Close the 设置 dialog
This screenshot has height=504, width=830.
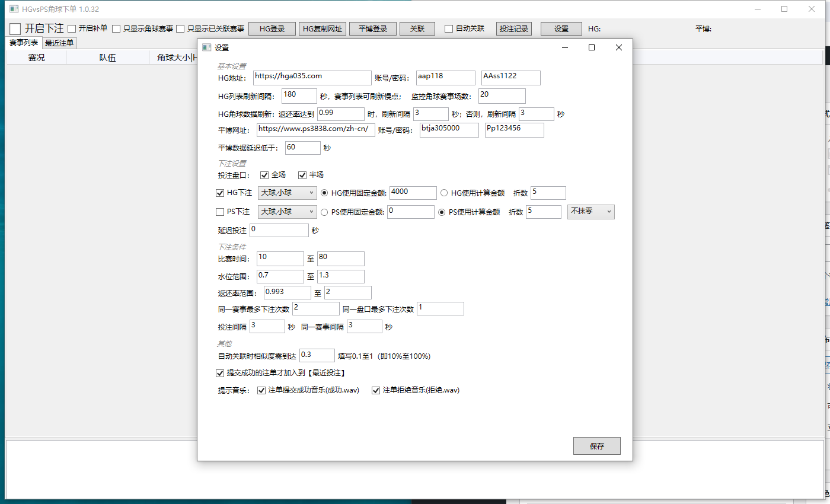pyautogui.click(x=619, y=48)
